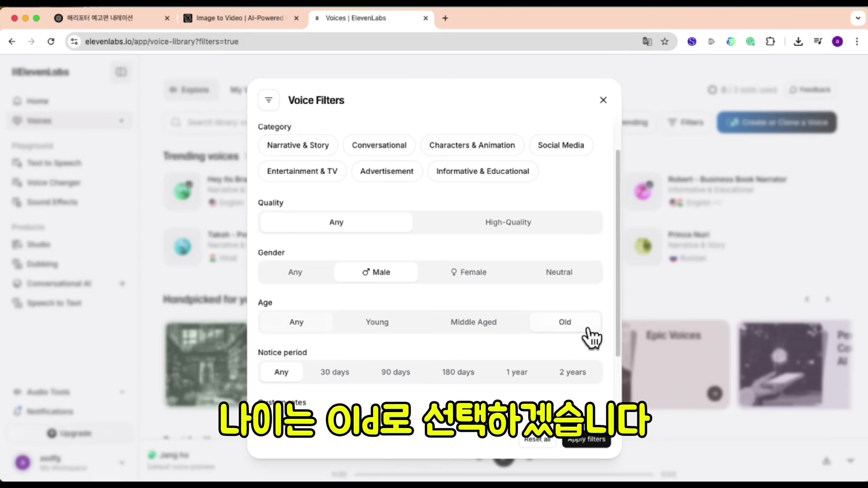The width and height of the screenshot is (868, 488).
Task: Click Create or Clone a Voice button
Action: coord(776,122)
